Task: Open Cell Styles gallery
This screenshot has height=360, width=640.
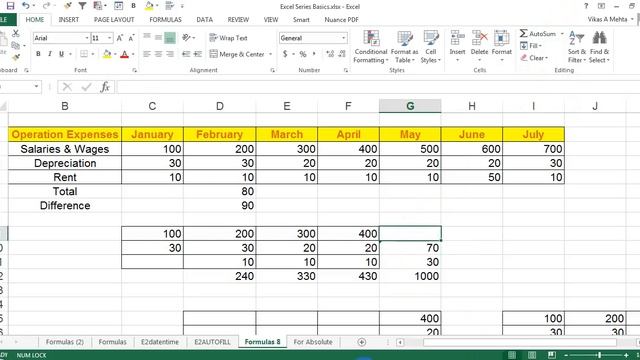Action: point(431,47)
